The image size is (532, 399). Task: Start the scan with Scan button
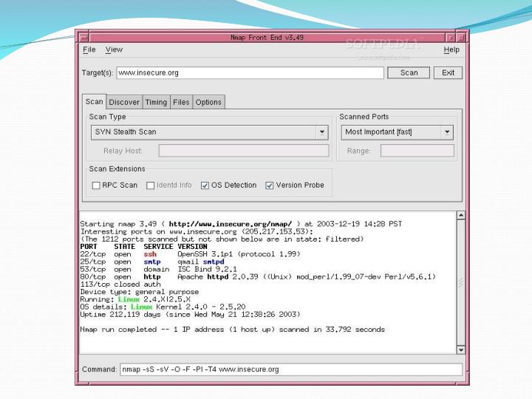pos(409,73)
